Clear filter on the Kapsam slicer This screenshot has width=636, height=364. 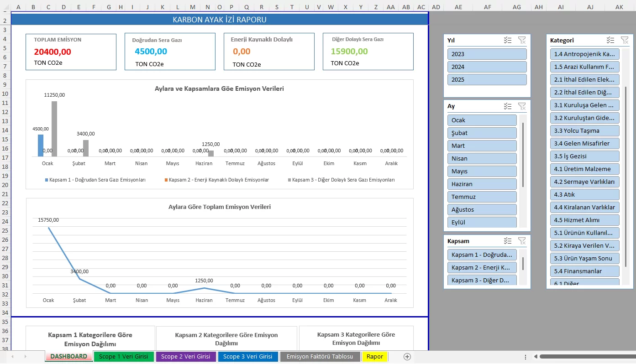pyautogui.click(x=522, y=241)
